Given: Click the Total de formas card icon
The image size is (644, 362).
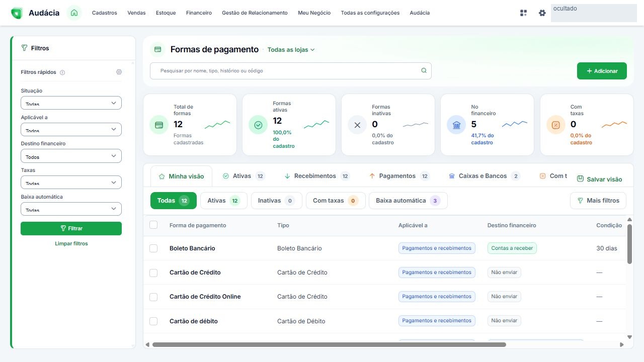Looking at the screenshot, I should pyautogui.click(x=159, y=125).
